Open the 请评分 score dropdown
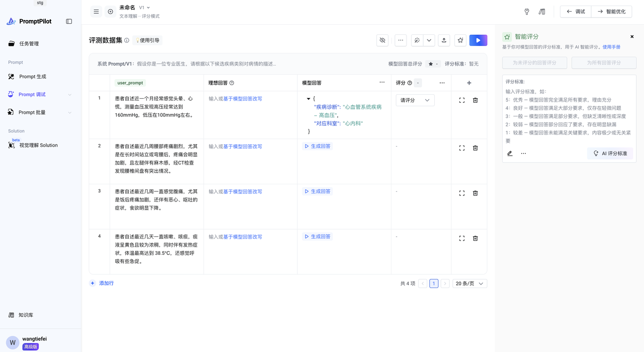The width and height of the screenshot is (644, 352). (x=415, y=100)
